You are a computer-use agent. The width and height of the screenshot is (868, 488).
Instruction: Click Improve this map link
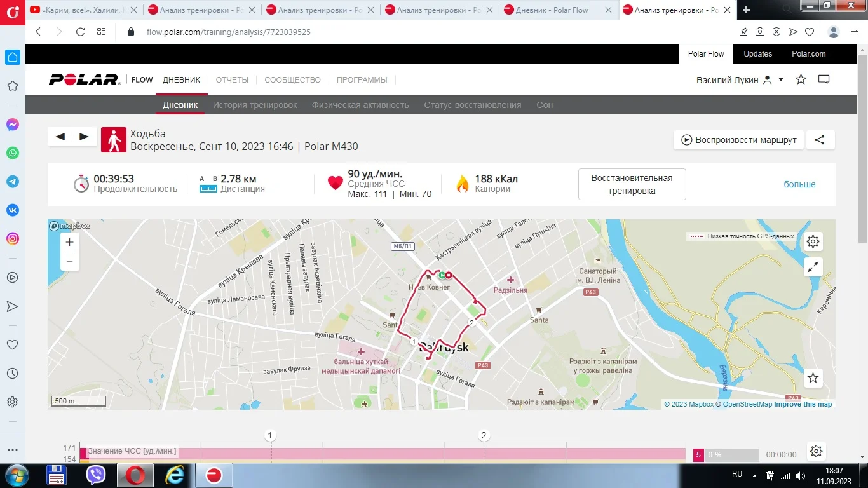803,404
